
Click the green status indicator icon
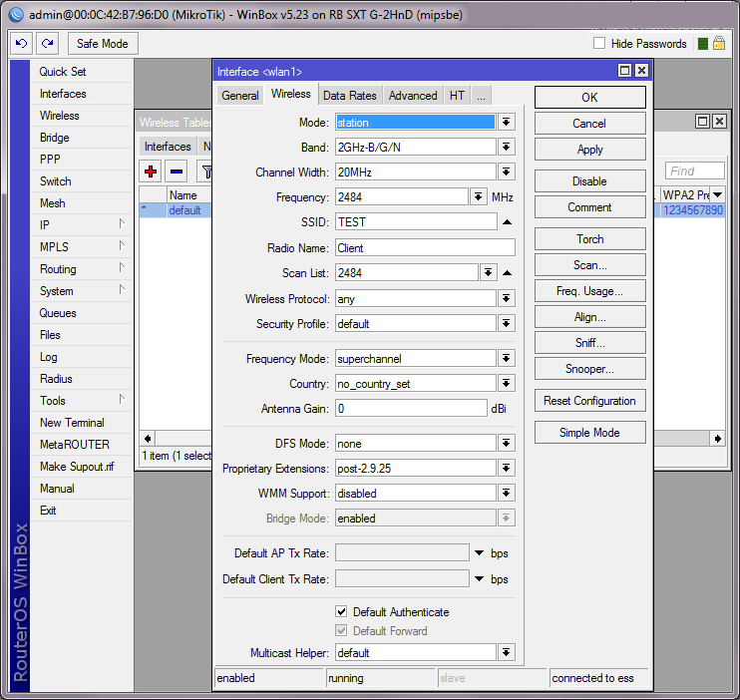[x=703, y=44]
